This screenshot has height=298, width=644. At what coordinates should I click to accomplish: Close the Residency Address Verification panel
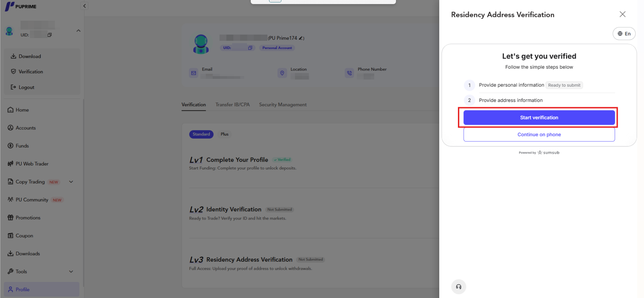(623, 14)
